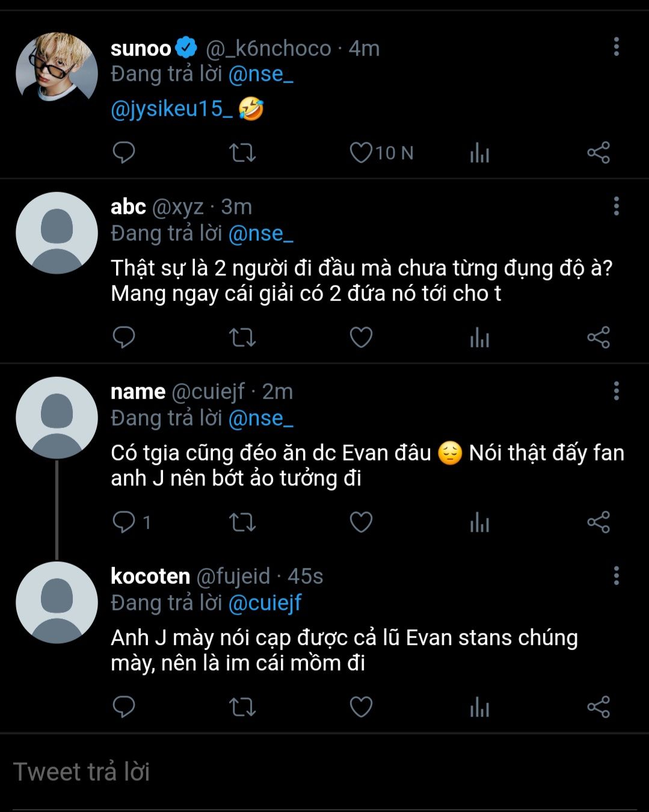View analytics on kocoten's reply
Image resolution: width=649 pixels, height=812 pixels.
(x=479, y=707)
